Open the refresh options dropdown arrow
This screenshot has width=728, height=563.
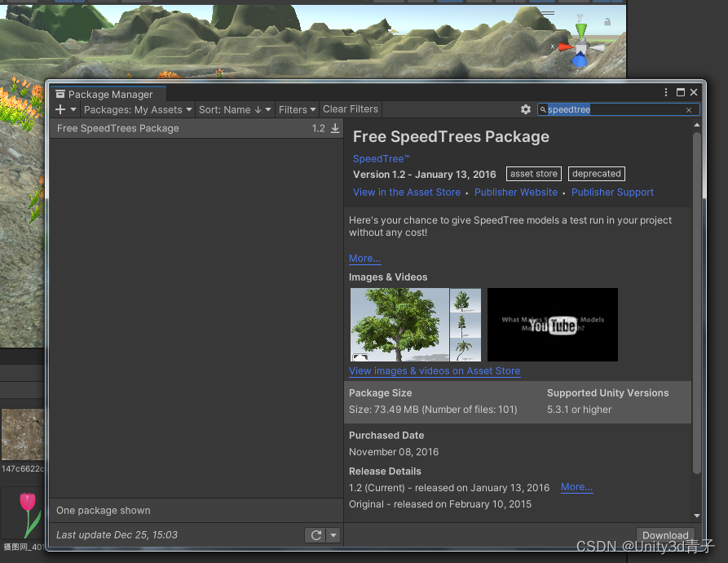coord(333,535)
